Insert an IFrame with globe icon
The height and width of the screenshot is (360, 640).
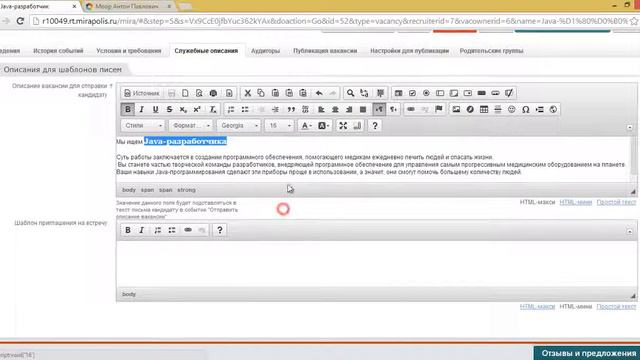click(x=553, y=109)
